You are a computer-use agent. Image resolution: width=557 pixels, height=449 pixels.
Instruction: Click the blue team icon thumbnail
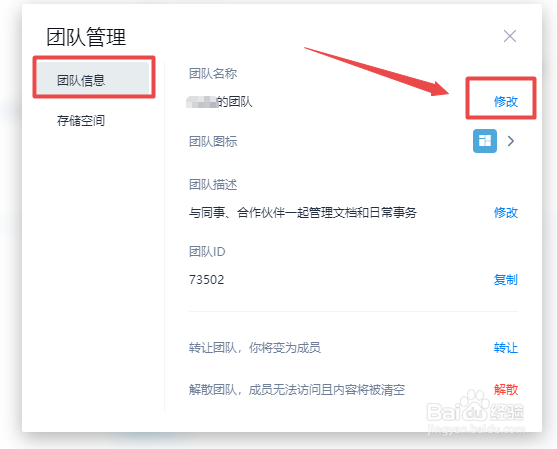[485, 141]
